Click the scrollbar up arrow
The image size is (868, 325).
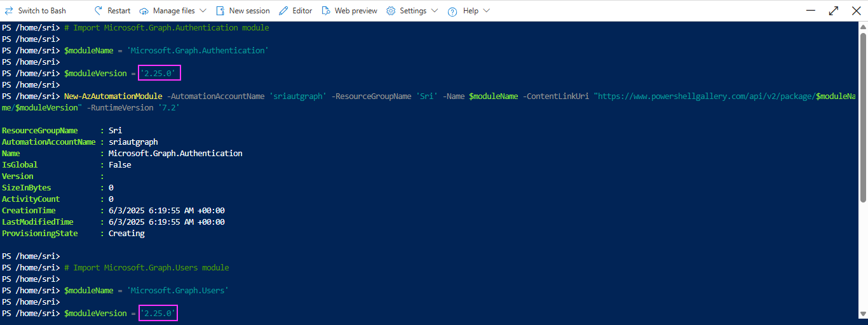863,27
